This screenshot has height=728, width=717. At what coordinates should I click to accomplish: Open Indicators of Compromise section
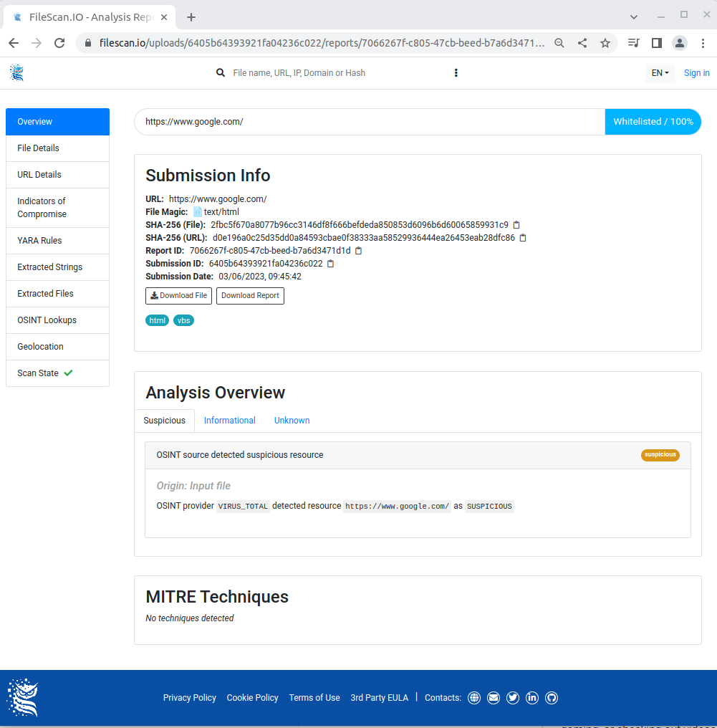tap(57, 208)
